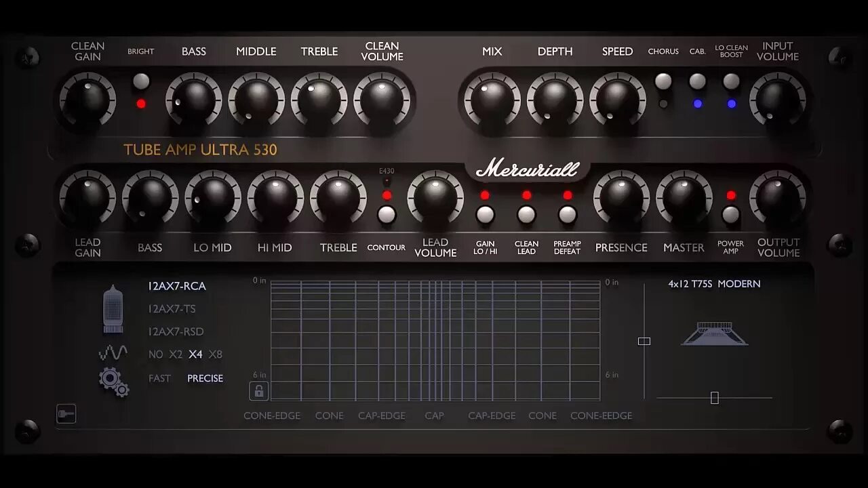Click the Master knob
Screen dimensions: 868x488
pyautogui.click(x=684, y=198)
